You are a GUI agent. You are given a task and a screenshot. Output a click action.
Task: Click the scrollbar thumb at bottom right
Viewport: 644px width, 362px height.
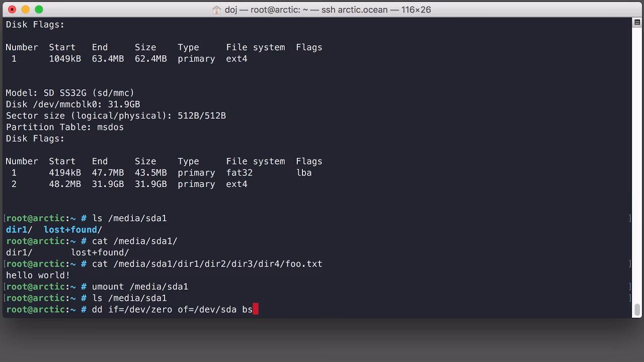[x=637, y=310]
